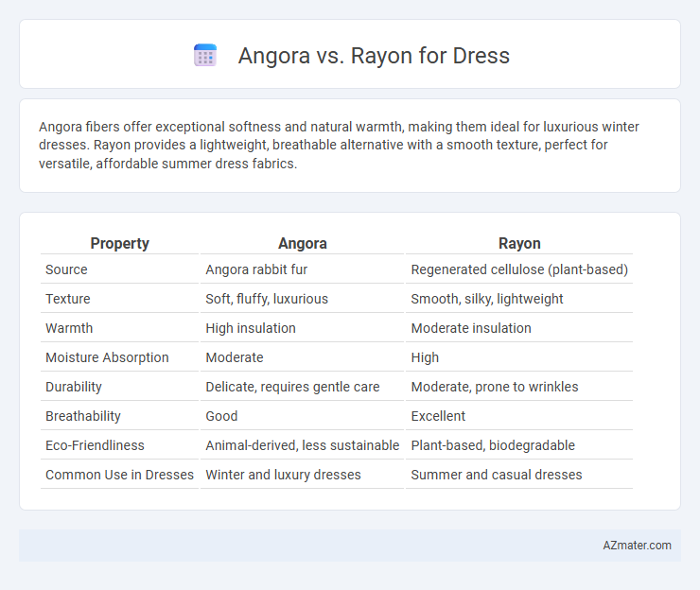The width and height of the screenshot is (700, 590).
Task: Select the 'Moisture Absorption' row label
Action: click(107, 357)
